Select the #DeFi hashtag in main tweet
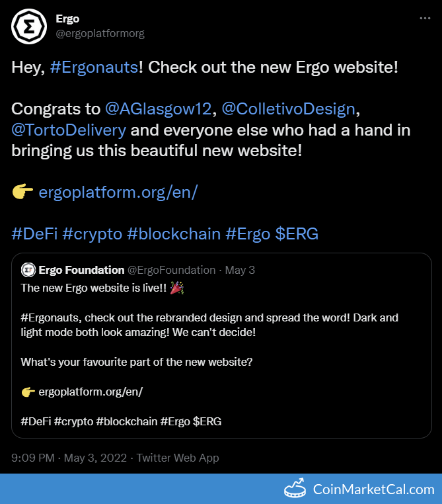The height and width of the screenshot is (504, 442). point(35,233)
